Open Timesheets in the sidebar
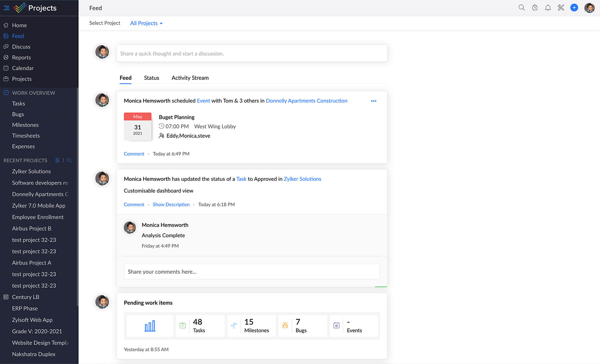Image resolution: width=600 pixels, height=364 pixels. coord(26,136)
